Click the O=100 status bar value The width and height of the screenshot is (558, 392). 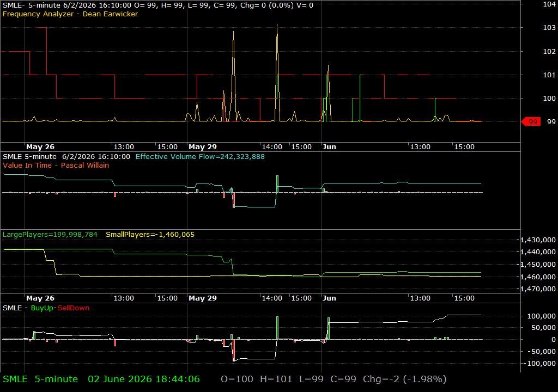(237, 379)
